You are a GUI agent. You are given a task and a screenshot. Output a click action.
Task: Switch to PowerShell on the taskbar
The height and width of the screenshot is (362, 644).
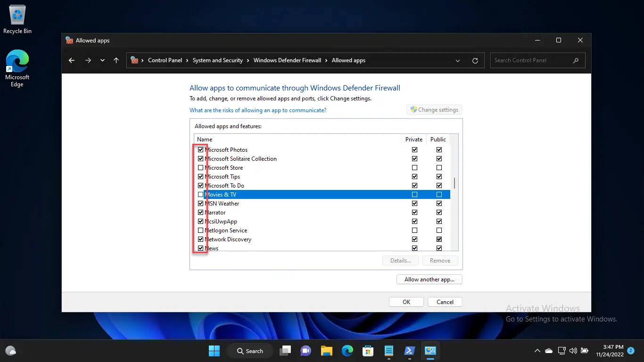410,351
